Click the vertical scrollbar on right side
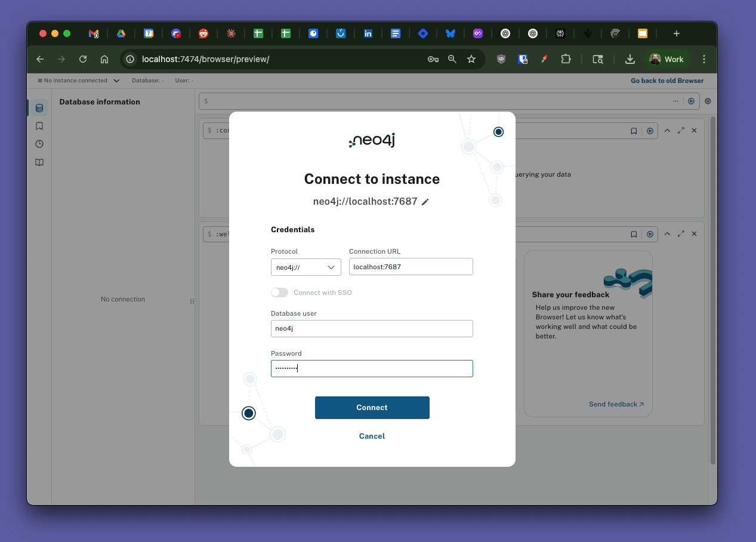Image resolution: width=756 pixels, height=542 pixels. (x=712, y=287)
